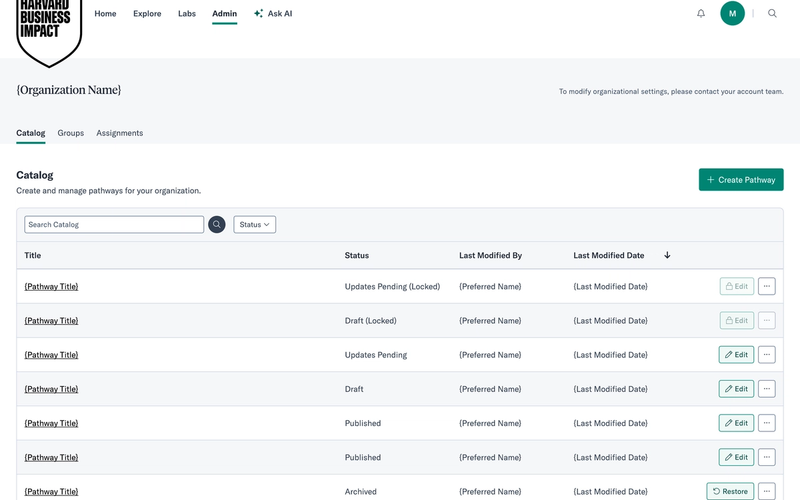Click the Status column header

(357, 255)
